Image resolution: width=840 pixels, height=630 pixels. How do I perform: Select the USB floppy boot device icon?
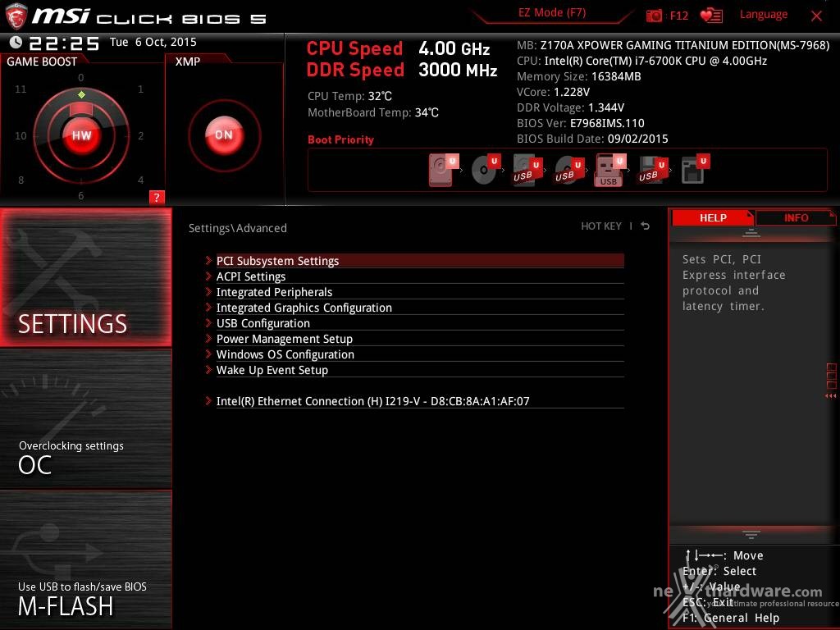tap(652, 171)
